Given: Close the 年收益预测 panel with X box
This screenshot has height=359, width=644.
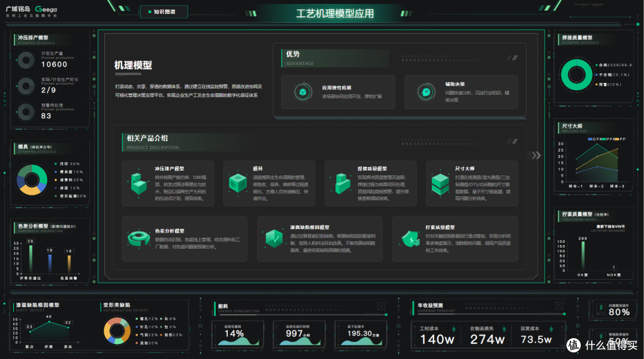Looking at the screenshot, I should (559, 305).
